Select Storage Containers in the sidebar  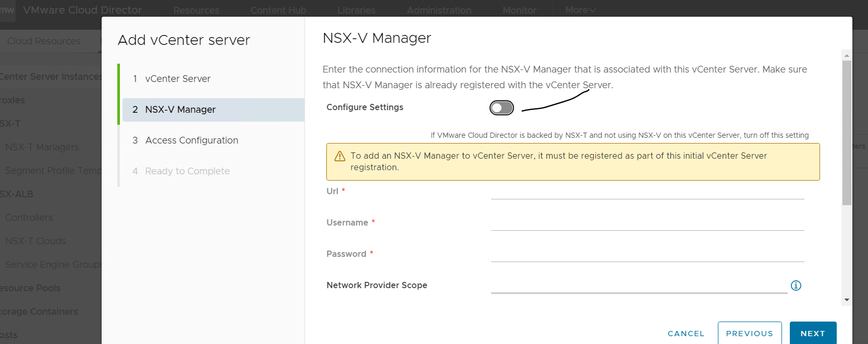[x=39, y=312]
